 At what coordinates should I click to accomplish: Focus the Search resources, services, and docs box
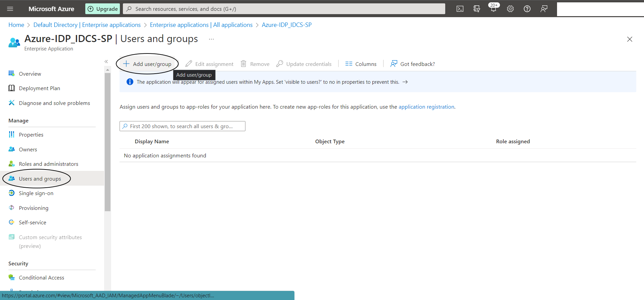click(284, 9)
